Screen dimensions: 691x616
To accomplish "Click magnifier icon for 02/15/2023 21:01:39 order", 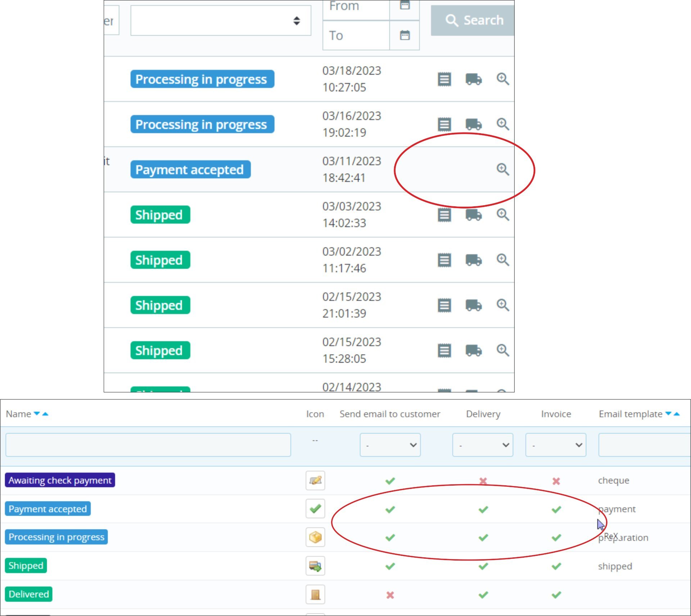I will [503, 305].
